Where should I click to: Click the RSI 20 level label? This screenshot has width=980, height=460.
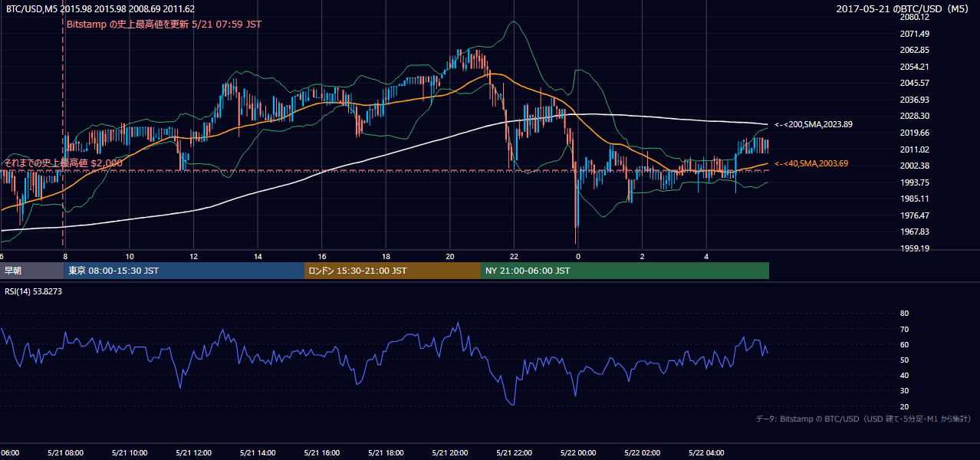point(904,406)
